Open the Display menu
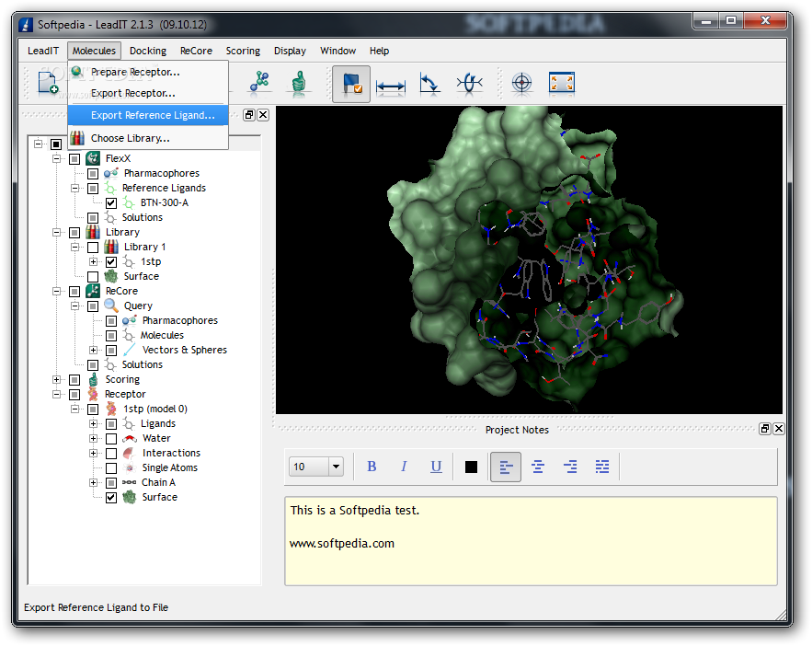812x646 pixels. (290, 51)
